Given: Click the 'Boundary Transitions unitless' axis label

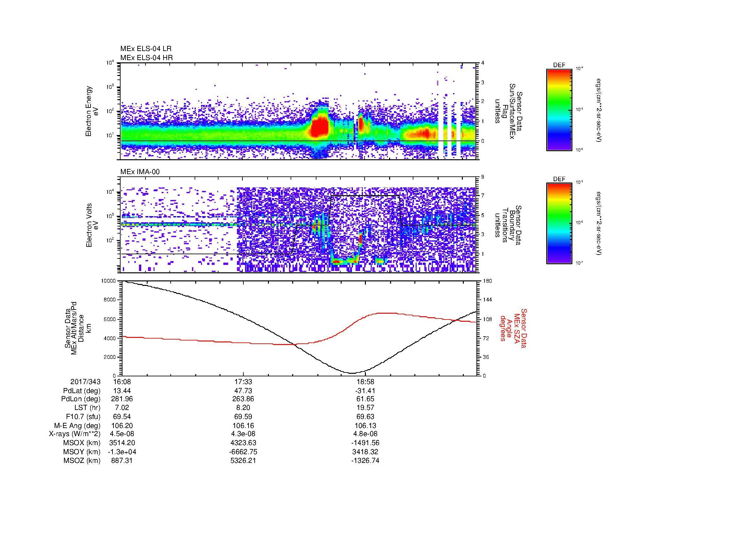Looking at the screenshot, I should pyautogui.click(x=508, y=225).
